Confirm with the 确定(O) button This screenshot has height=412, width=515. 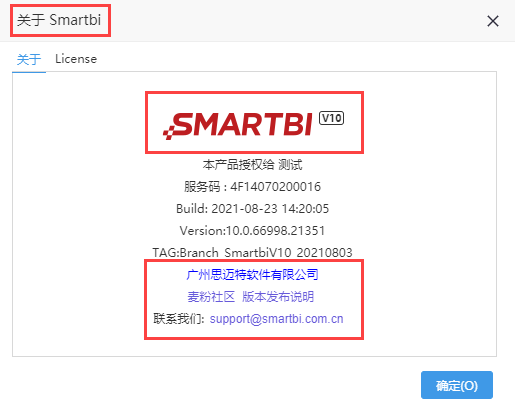(x=457, y=385)
